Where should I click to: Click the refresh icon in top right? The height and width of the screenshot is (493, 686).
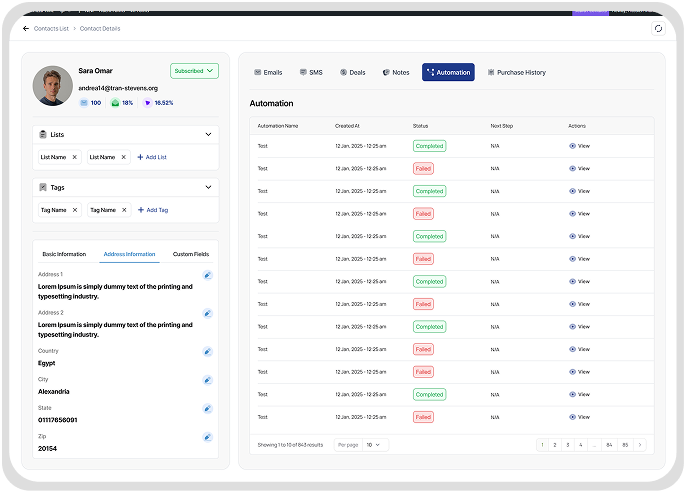(x=657, y=29)
